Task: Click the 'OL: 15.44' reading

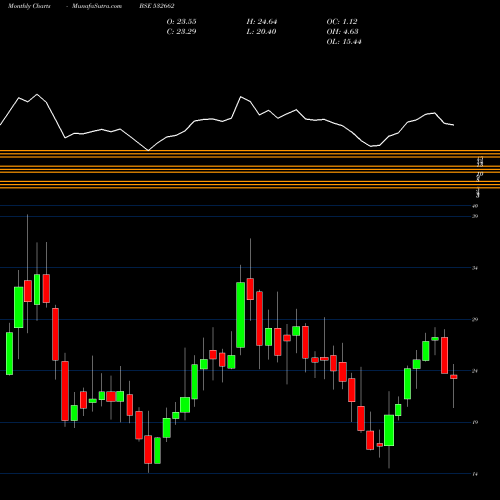Action: pos(344,42)
